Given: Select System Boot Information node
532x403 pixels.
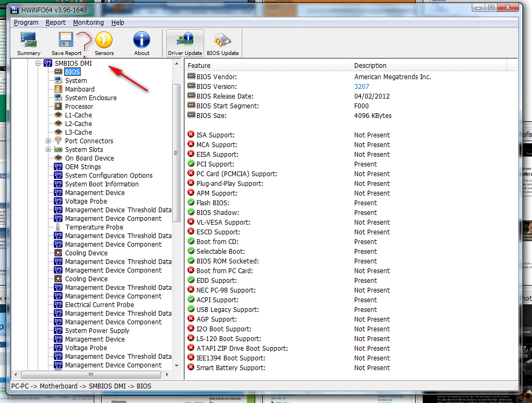Looking at the screenshot, I should pyautogui.click(x=102, y=184).
